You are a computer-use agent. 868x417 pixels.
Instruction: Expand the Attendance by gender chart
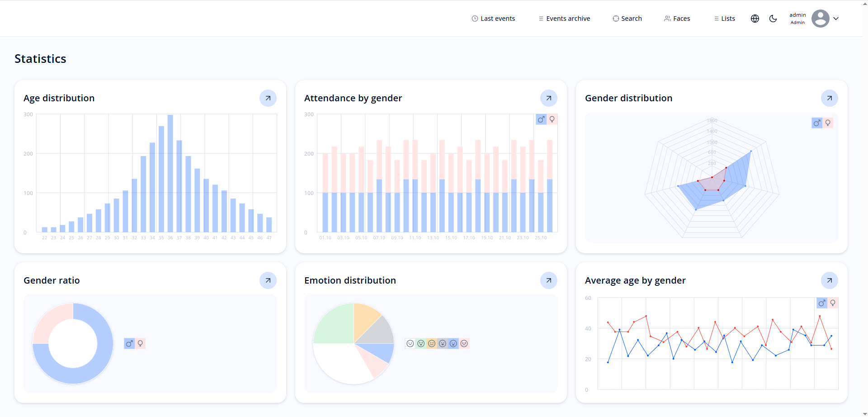[x=548, y=98]
